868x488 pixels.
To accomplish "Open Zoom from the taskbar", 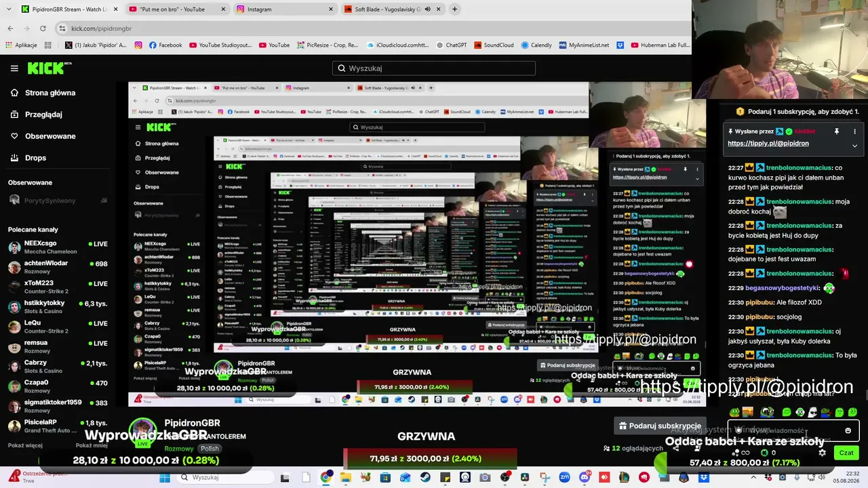I will (x=565, y=478).
